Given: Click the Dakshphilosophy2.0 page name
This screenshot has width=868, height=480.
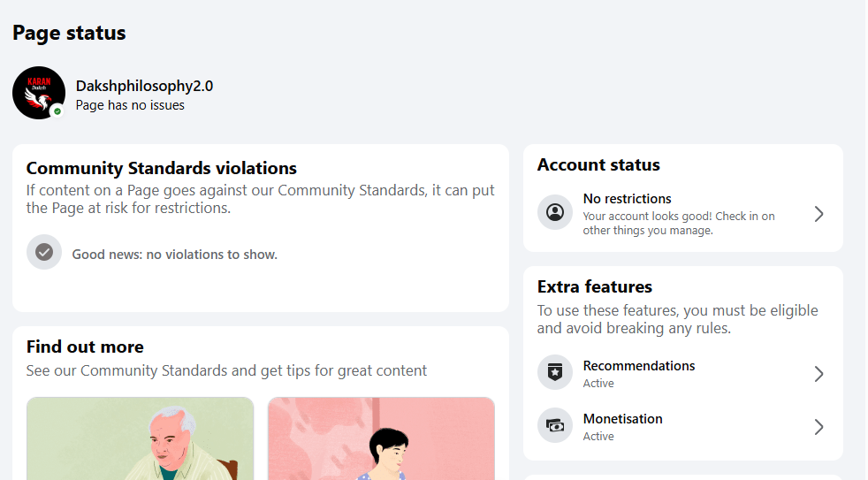Looking at the screenshot, I should point(144,86).
